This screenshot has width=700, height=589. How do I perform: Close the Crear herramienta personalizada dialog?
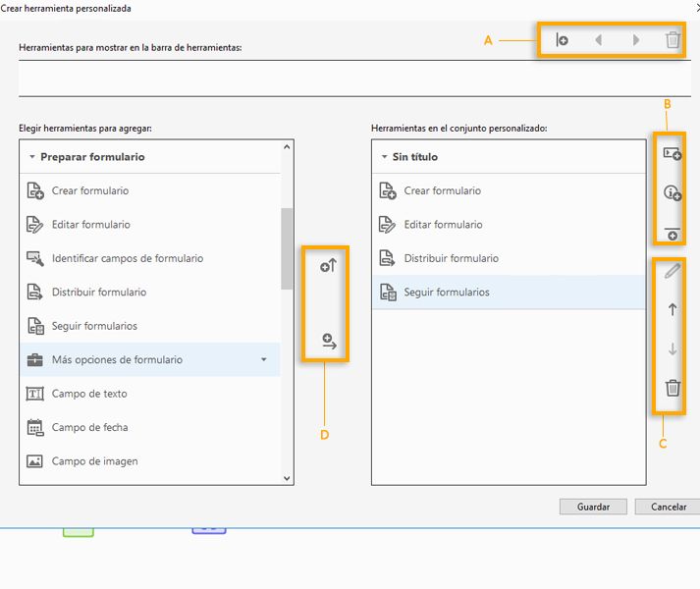[x=697, y=8]
